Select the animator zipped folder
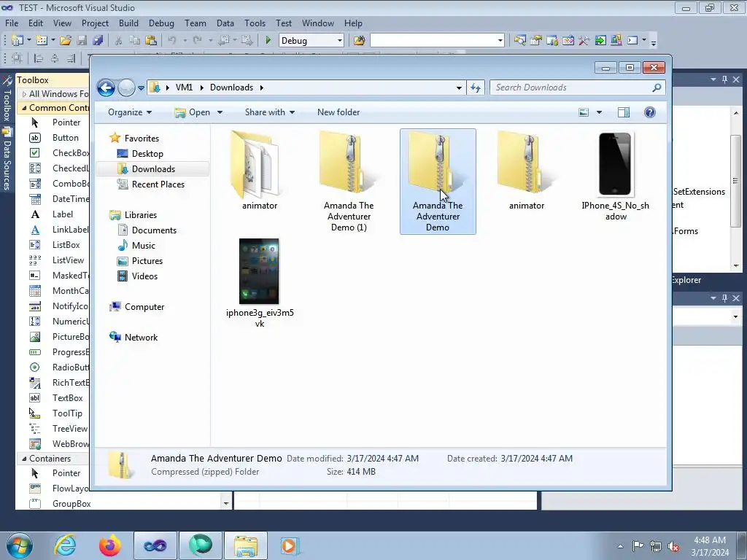 tap(527, 171)
